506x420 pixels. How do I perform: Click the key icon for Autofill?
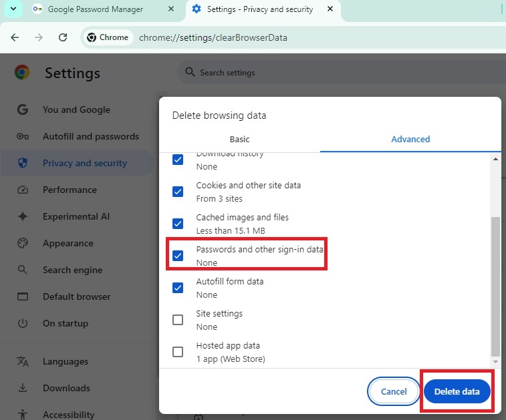[x=23, y=137]
